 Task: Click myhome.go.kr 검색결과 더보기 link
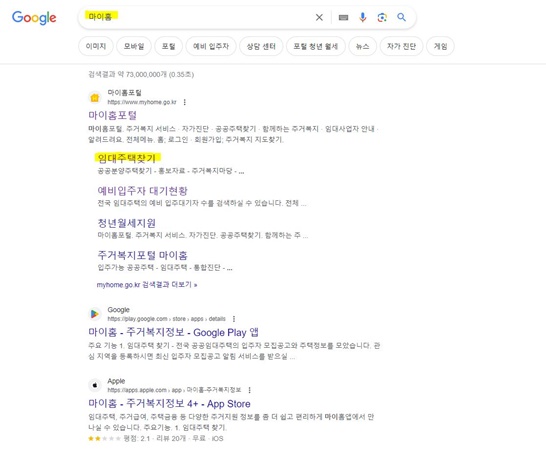coord(147,285)
